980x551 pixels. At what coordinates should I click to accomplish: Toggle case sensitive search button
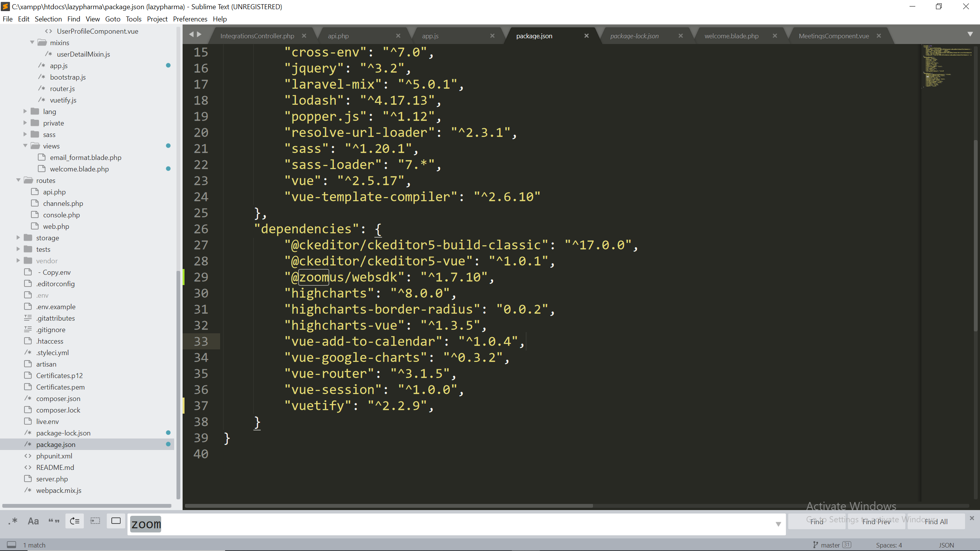[x=33, y=521]
